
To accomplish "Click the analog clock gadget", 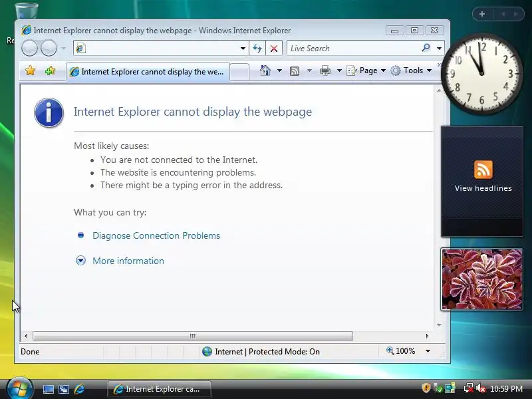I will point(481,73).
